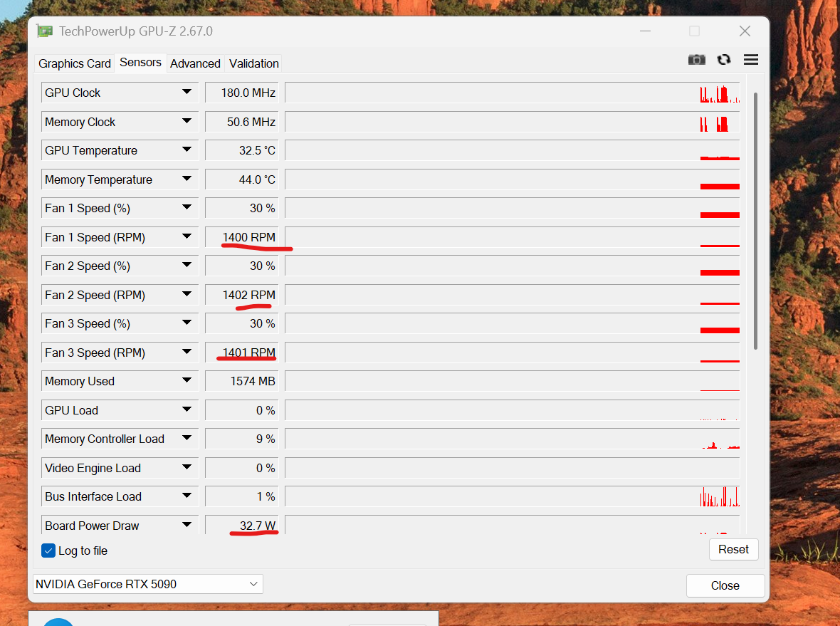Take a screenshot with the camera icon
Viewport: 840px width, 626px height.
click(696, 60)
